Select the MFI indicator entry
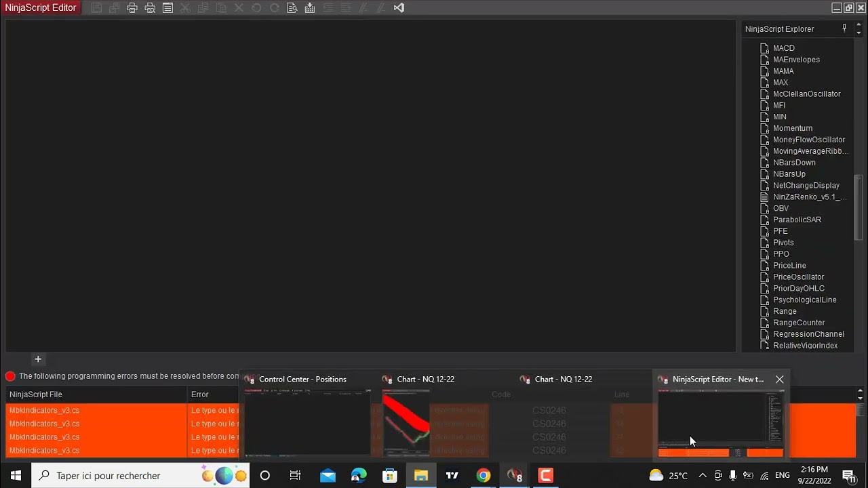Viewport: 868px width, 488px height. click(779, 106)
